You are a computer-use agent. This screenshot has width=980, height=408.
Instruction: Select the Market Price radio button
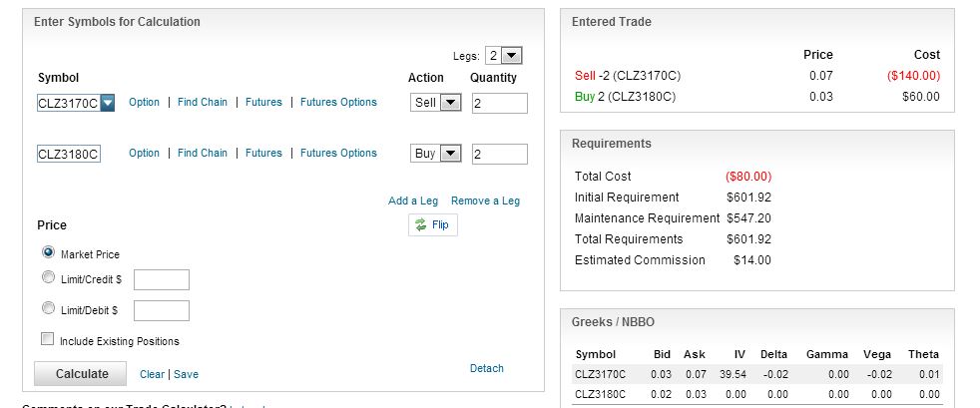click(x=48, y=252)
